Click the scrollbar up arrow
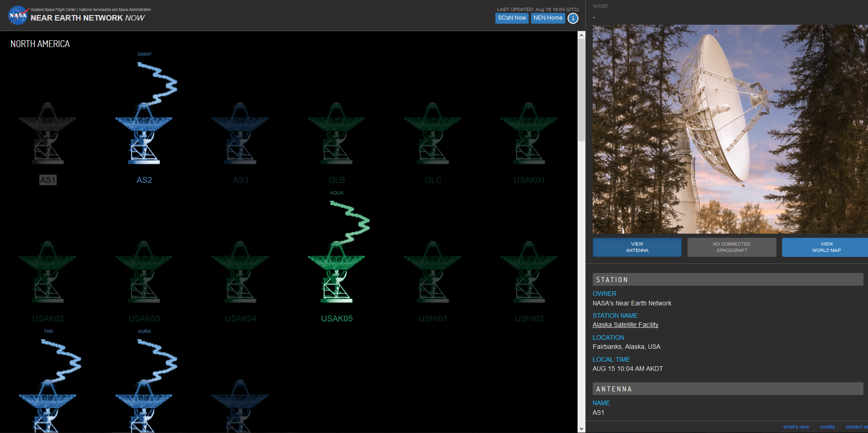Viewport: 868px width, 433px height. click(581, 35)
